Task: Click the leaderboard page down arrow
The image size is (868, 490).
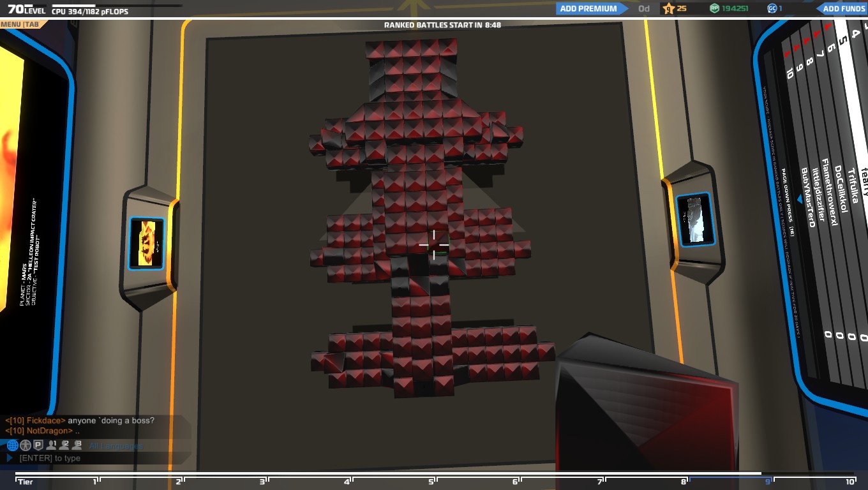Action: click(x=799, y=200)
